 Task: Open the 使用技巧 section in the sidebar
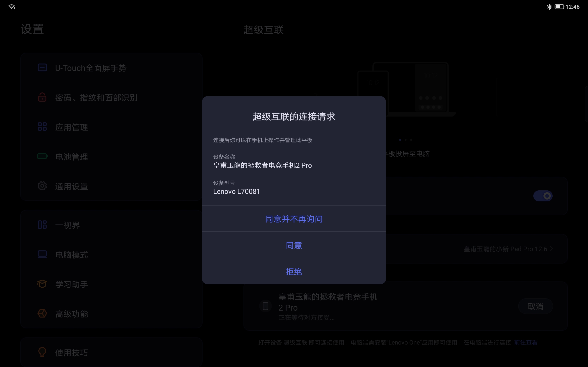point(71,353)
